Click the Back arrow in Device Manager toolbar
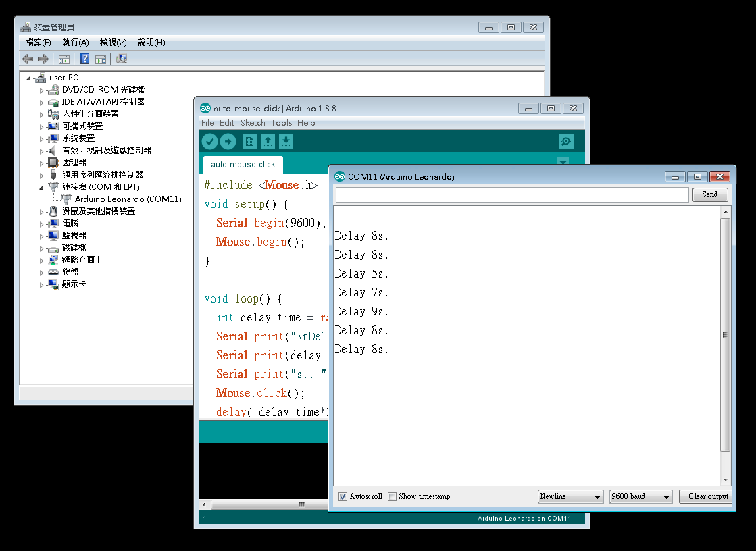 click(28, 59)
